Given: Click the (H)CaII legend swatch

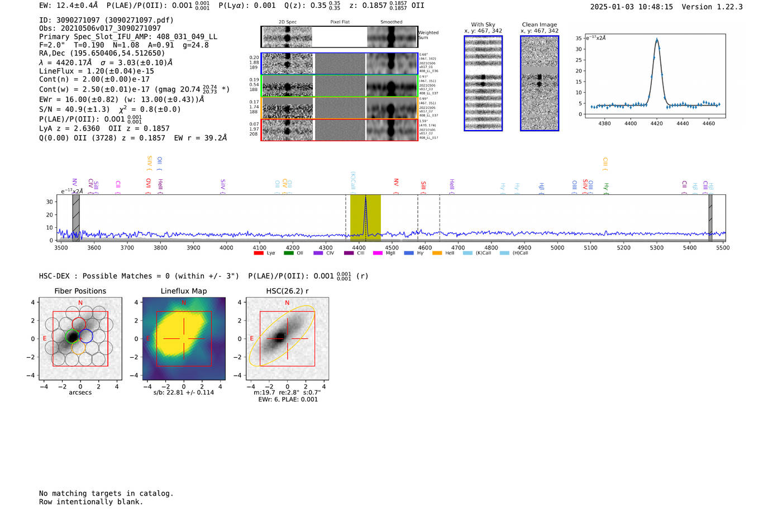Looking at the screenshot, I should [504, 253].
